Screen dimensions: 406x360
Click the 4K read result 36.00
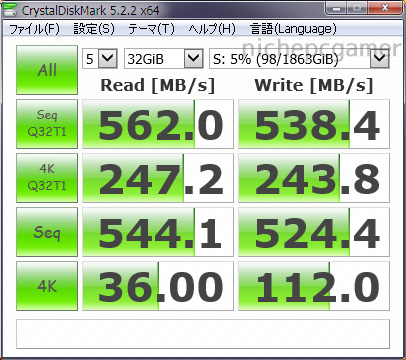[x=158, y=286]
